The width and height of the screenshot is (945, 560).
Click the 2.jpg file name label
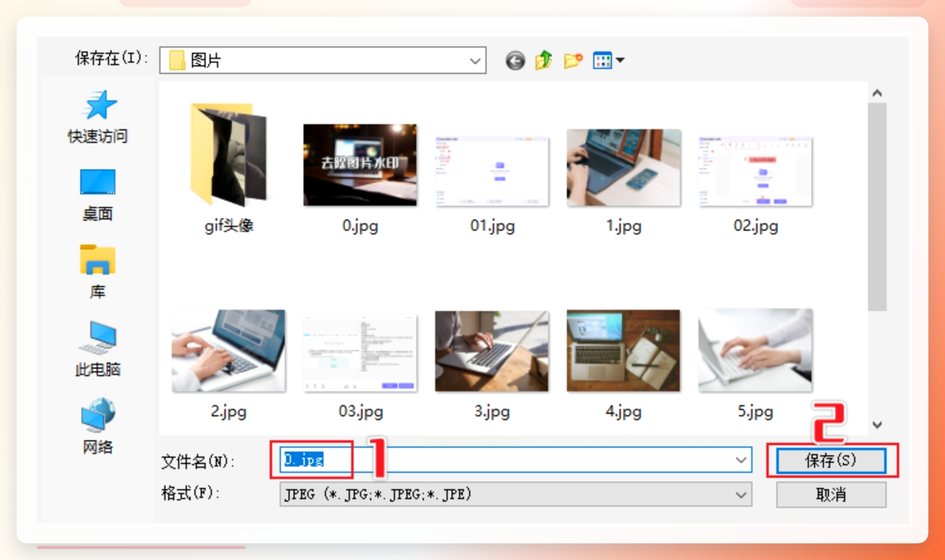pyautogui.click(x=228, y=411)
